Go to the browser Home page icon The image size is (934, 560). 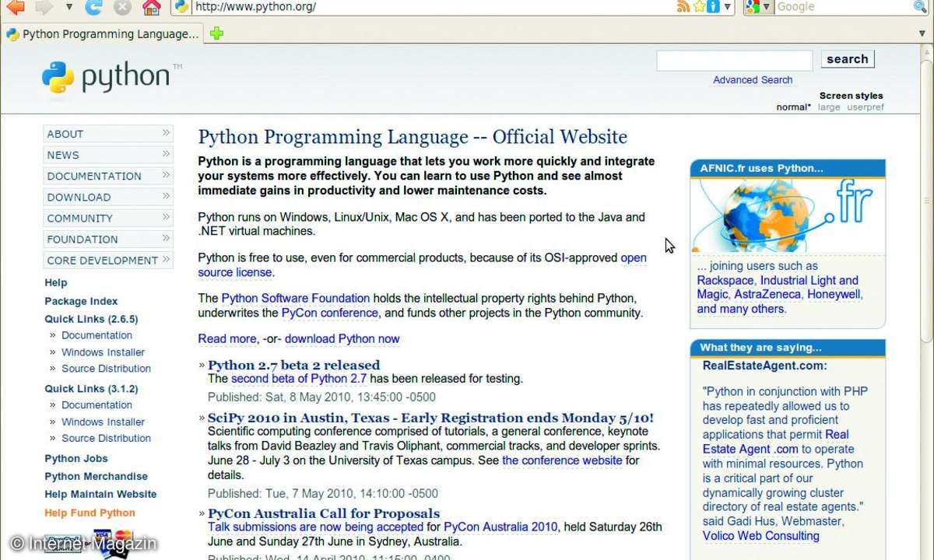[x=152, y=7]
